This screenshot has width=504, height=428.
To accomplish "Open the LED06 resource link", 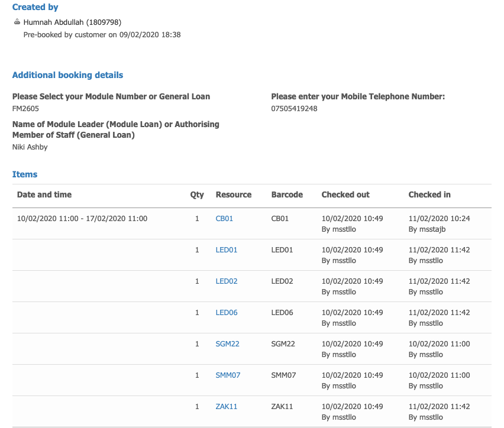I will click(x=227, y=312).
